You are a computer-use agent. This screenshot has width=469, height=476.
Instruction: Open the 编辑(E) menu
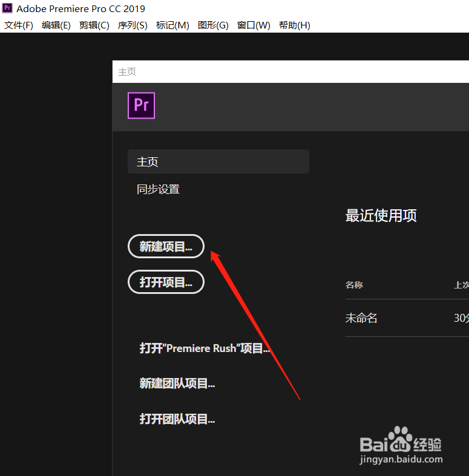[56, 25]
